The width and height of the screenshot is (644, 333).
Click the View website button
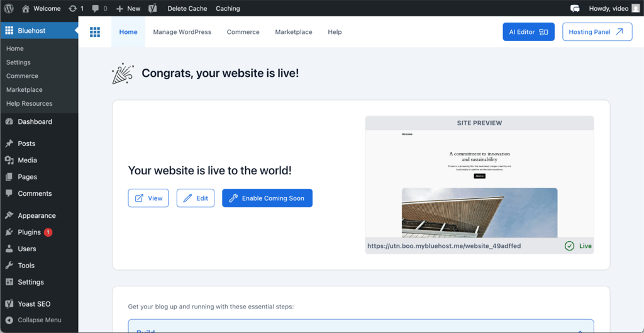[x=148, y=198]
